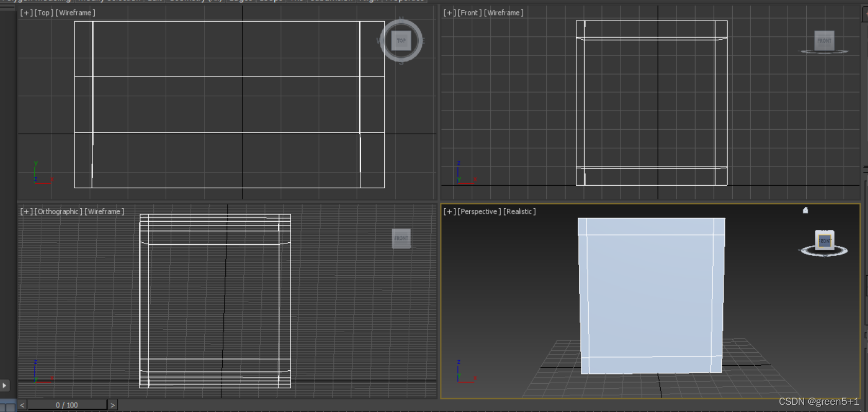The image size is (868, 412).
Task: Open the [+] menu of the Orthographic viewport
Action: point(26,211)
